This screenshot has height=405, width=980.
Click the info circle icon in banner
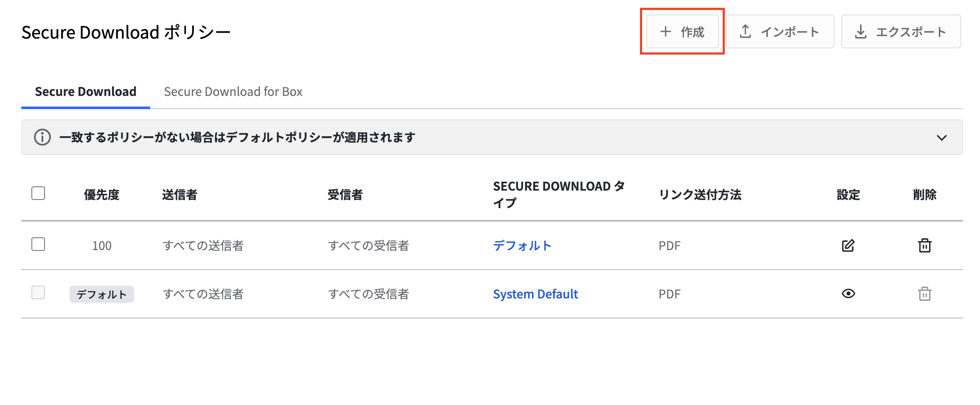point(42,138)
